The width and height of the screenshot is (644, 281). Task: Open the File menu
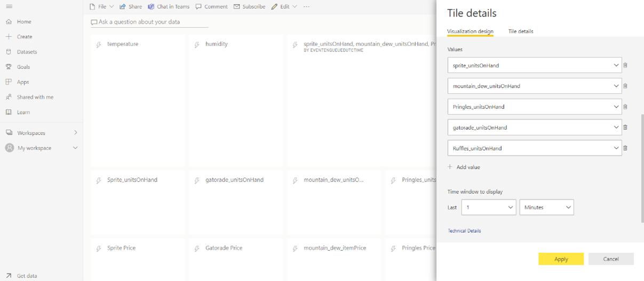coord(101,6)
